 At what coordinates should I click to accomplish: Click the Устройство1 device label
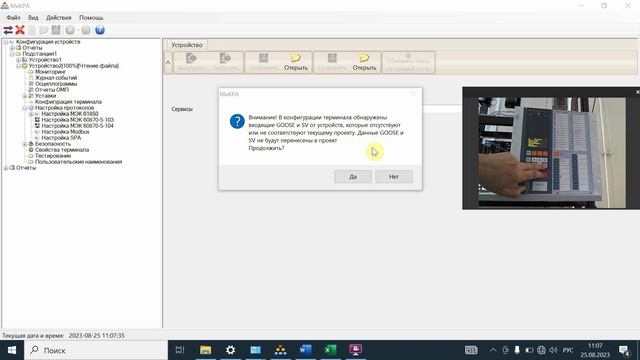[45, 60]
